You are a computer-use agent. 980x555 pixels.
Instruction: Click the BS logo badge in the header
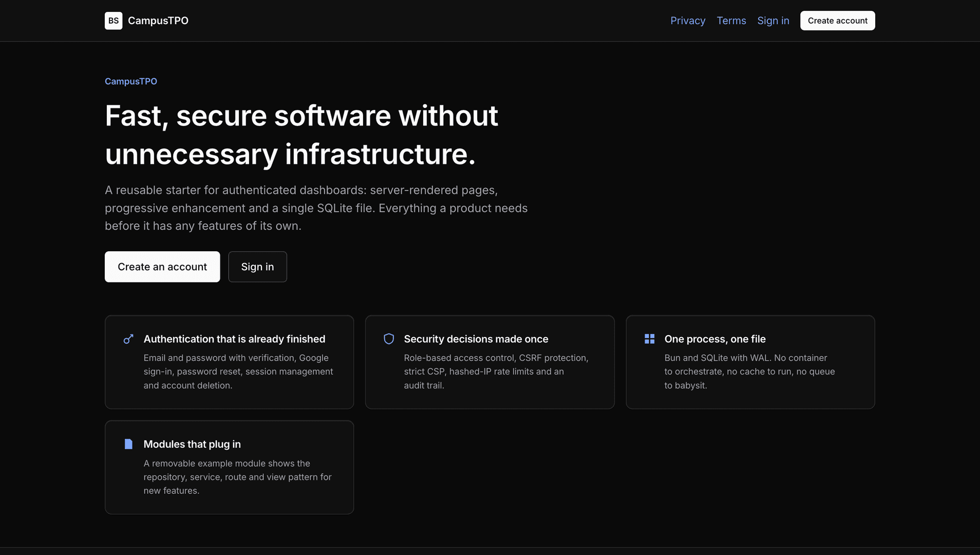[x=114, y=21]
